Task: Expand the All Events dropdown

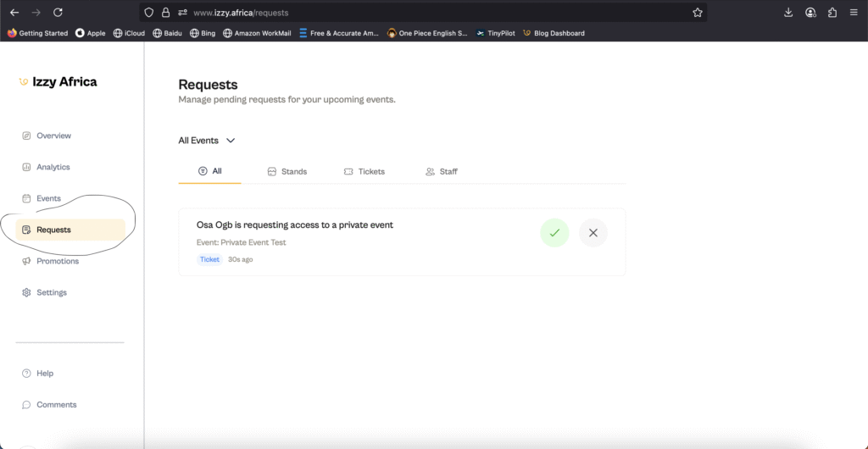Action: click(207, 141)
